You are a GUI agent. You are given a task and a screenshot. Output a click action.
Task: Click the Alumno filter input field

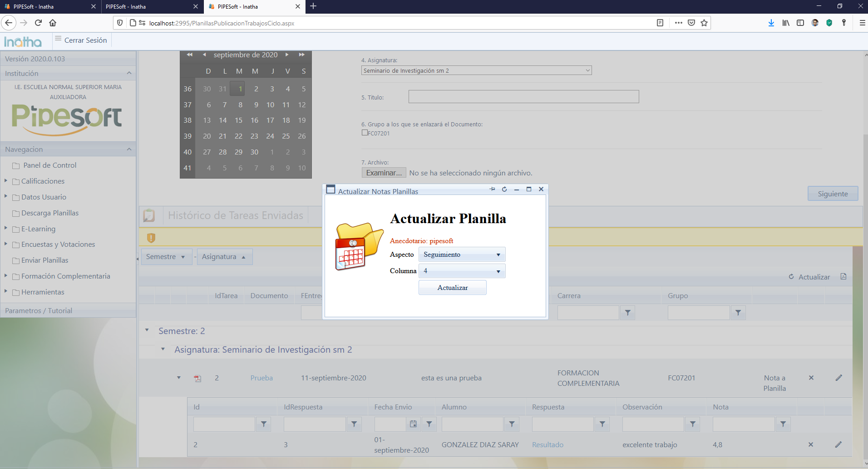[x=473, y=424]
